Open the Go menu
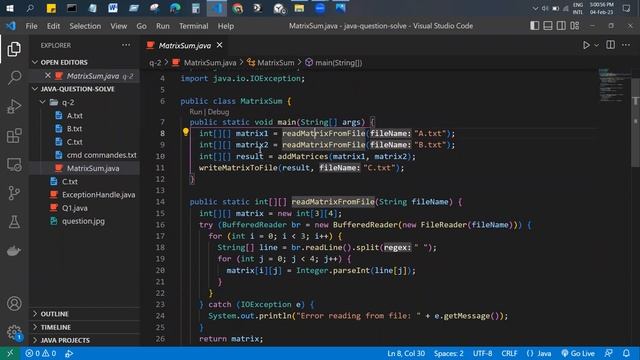This screenshot has height=360, width=640. (x=141, y=26)
